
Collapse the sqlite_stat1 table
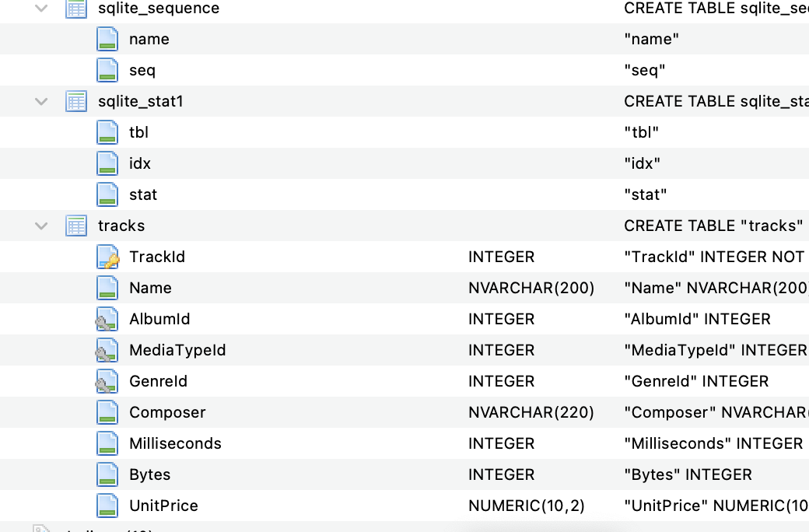[x=40, y=101]
